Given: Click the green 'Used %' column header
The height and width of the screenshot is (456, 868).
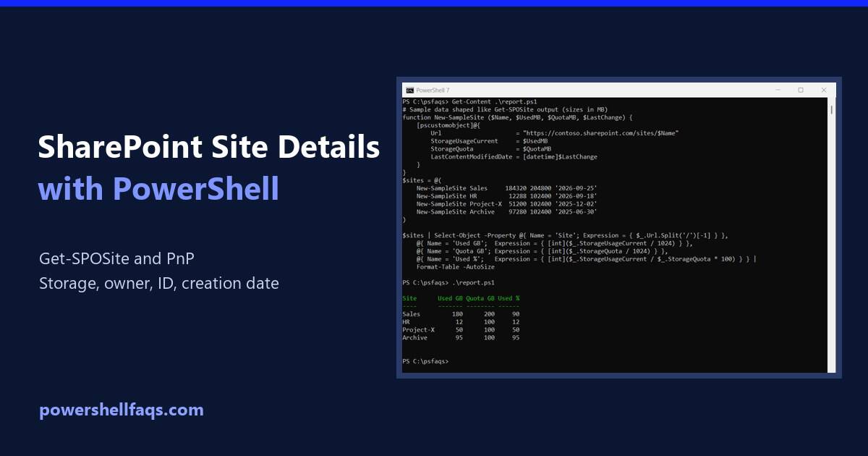Looking at the screenshot, I should click(509, 298).
